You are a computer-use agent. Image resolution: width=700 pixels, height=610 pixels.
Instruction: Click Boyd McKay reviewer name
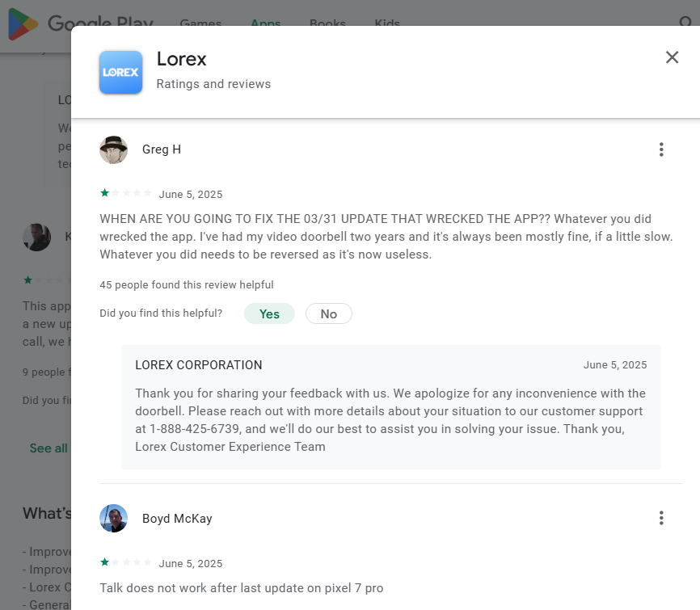[x=177, y=519]
